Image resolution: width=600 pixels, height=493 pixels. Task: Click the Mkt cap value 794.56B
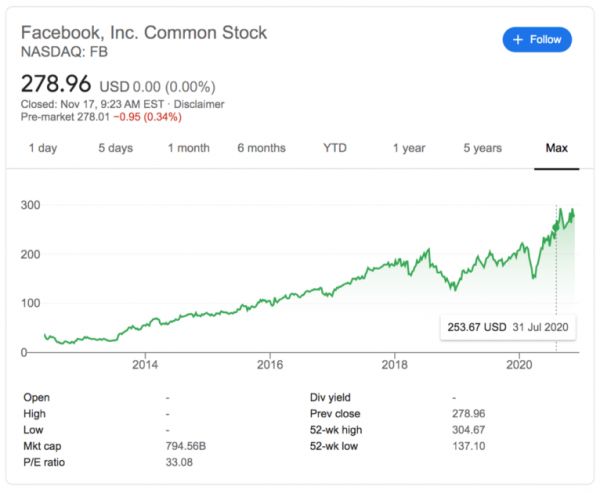187,448
